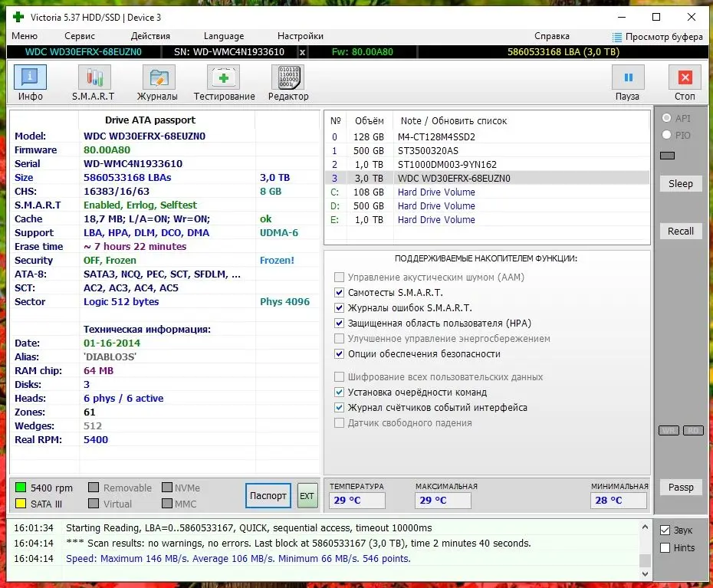This screenshot has width=713, height=588.
Task: Click the Scan results log line
Action: 297,544
